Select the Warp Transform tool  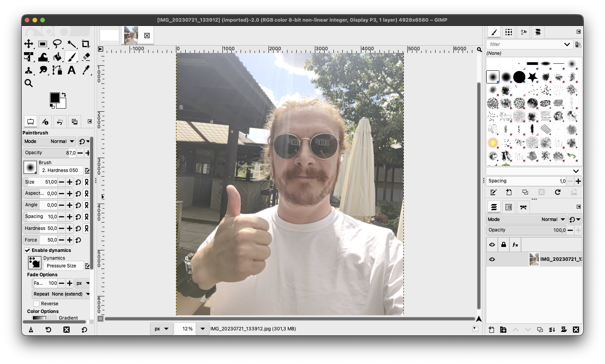coord(43,57)
